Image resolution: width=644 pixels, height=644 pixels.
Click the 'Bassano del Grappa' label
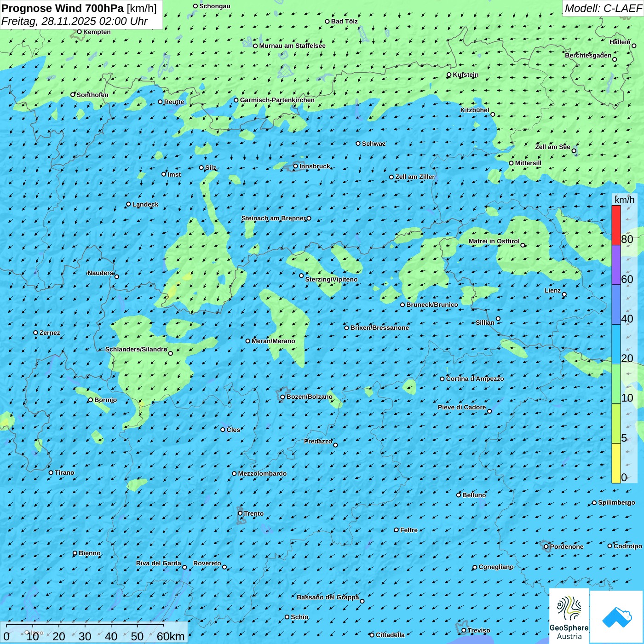[328, 597]
